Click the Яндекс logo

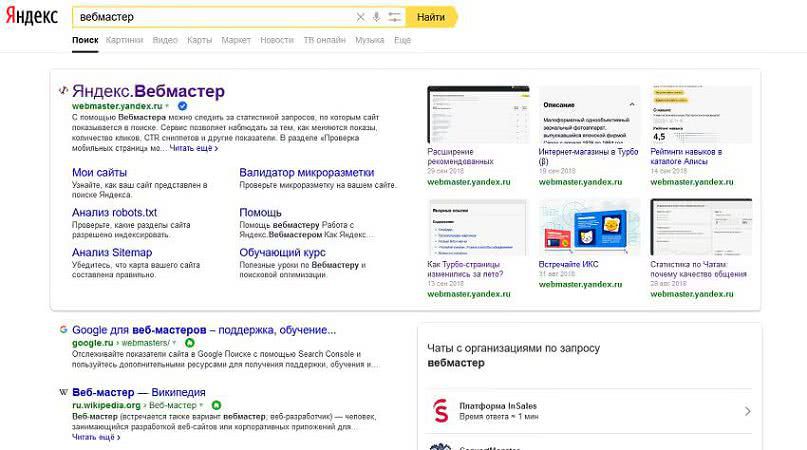[x=31, y=16]
